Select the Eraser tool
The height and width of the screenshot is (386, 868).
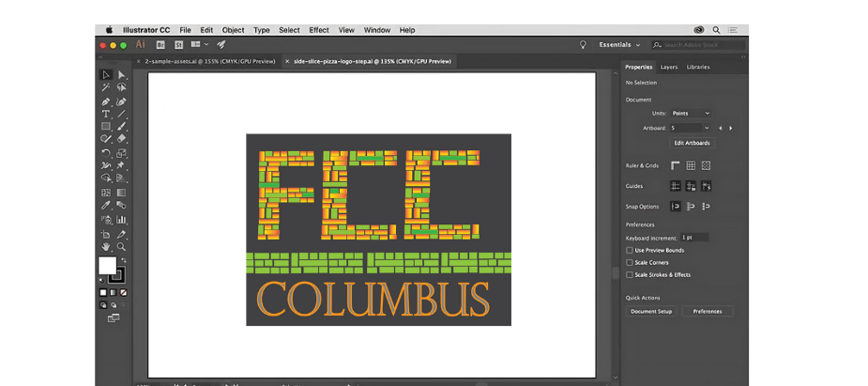click(x=122, y=138)
